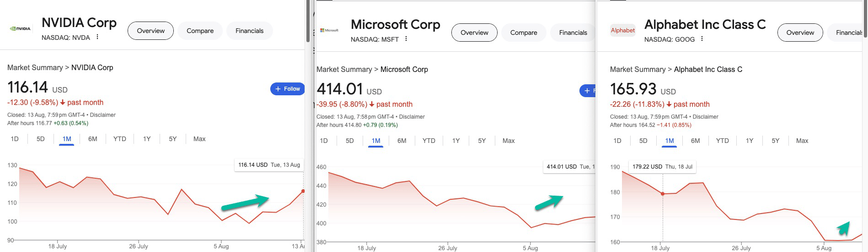Open Disclaimer link in Alphabet panel
Viewport: 868px width, 252px height.
tap(706, 117)
